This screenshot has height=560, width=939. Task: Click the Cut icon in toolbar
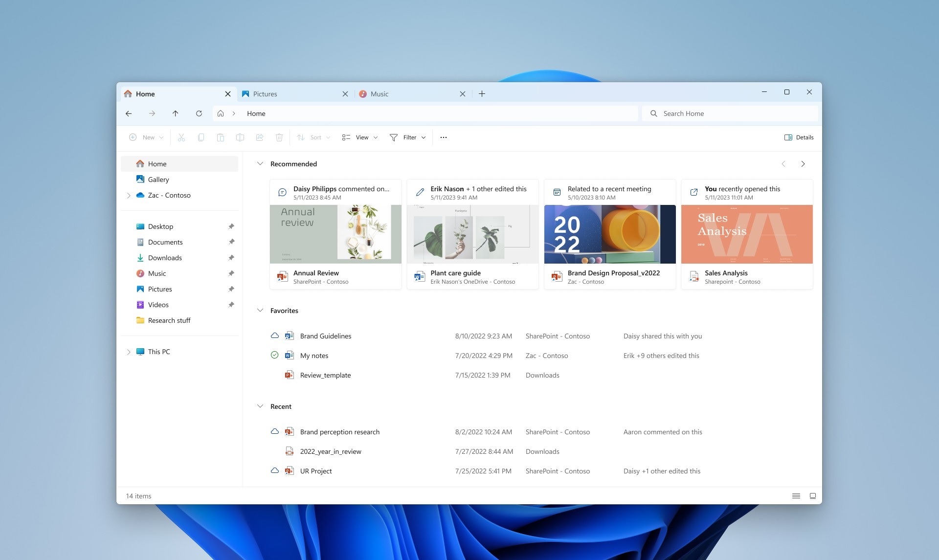pyautogui.click(x=181, y=137)
